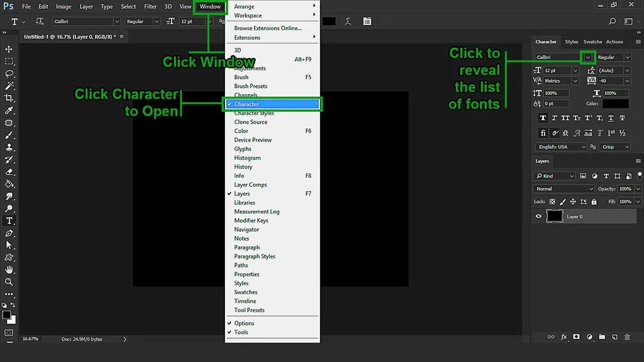Toggle Underline in Character panel

[x=611, y=118]
